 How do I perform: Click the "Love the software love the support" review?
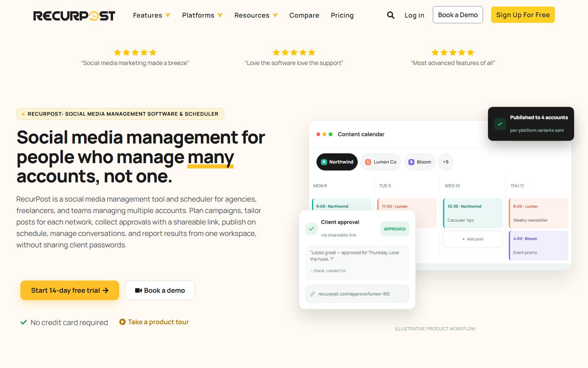click(294, 63)
